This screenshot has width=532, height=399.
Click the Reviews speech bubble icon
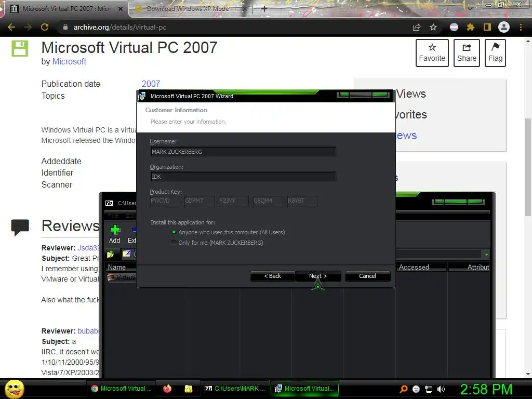point(20,227)
